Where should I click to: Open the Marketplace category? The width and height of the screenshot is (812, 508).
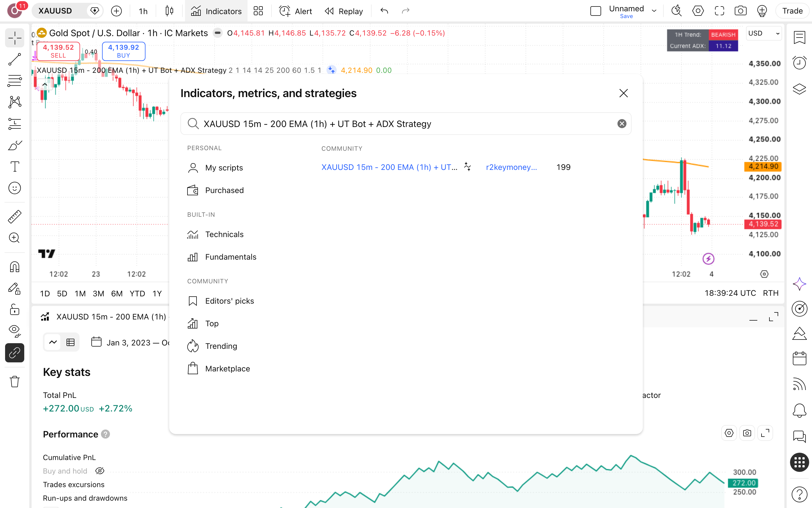(x=219, y=369)
